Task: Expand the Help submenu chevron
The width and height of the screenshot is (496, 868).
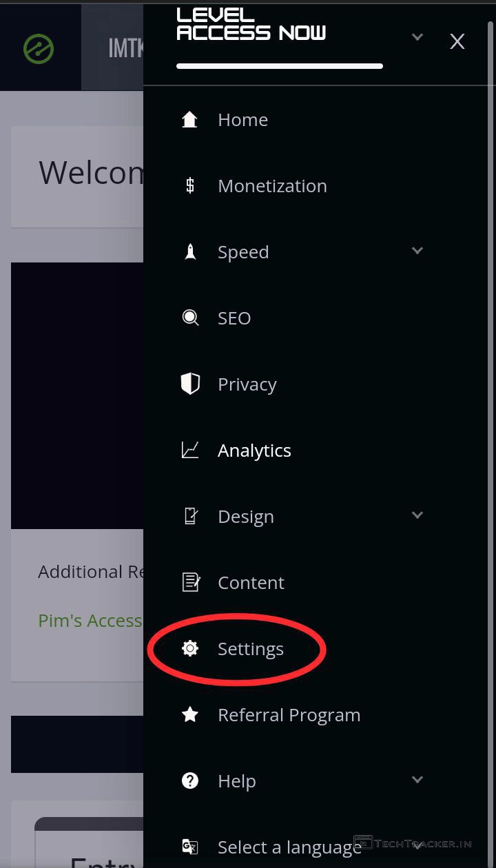Action: [x=417, y=780]
